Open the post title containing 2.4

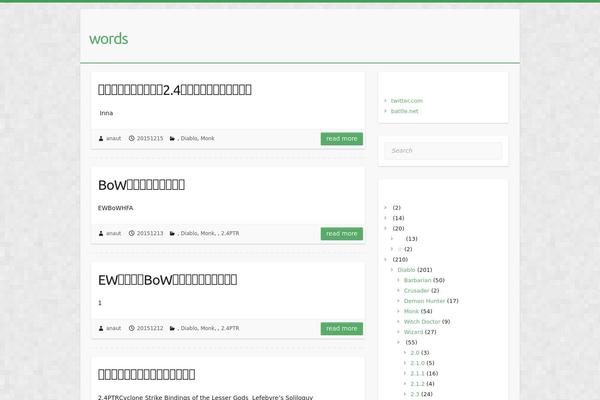175,90
